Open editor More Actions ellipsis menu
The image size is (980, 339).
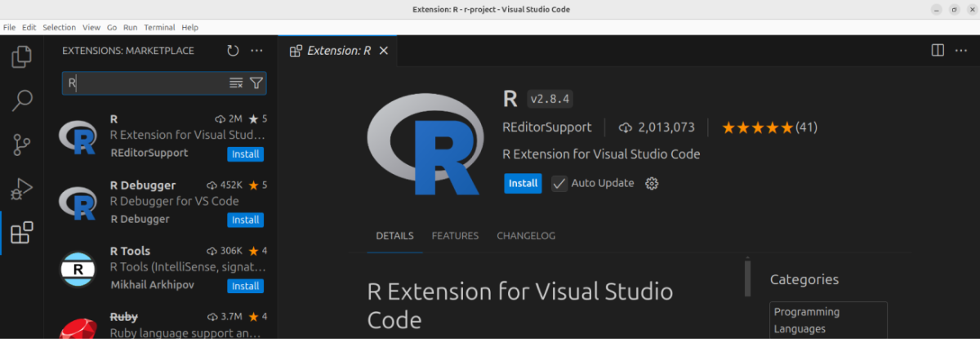961,51
